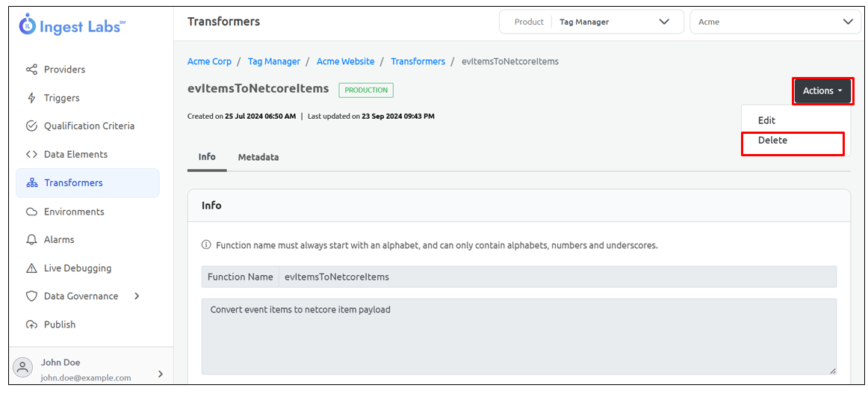Screen dimensions: 868x400
Task: Click the Providers share icon in sidebar
Action: (31, 70)
